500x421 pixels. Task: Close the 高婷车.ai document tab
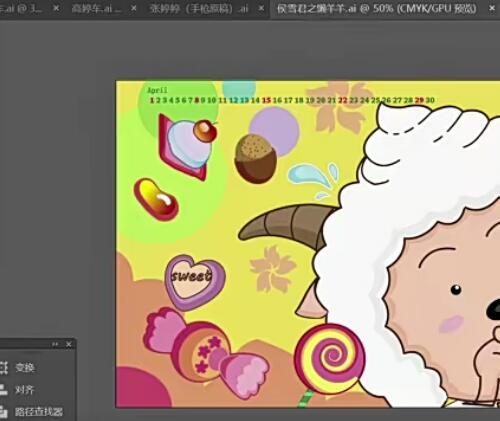pyautogui.click(x=134, y=9)
